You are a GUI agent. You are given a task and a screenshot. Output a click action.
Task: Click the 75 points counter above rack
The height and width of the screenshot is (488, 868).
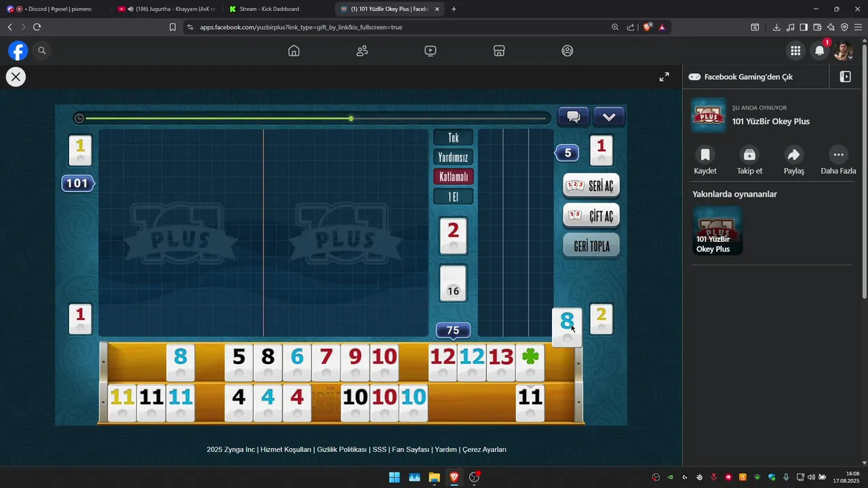[x=453, y=330]
